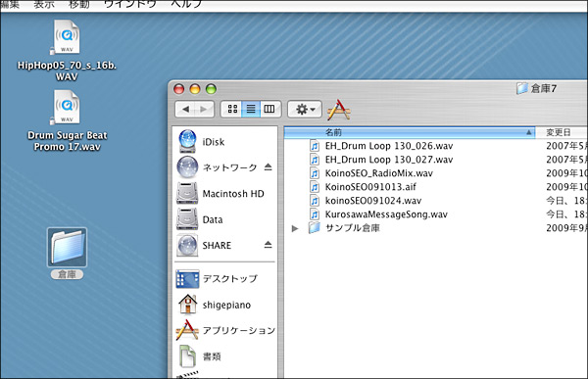
Task: Open the 移動 menu in the menu bar
Action: tap(79, 5)
